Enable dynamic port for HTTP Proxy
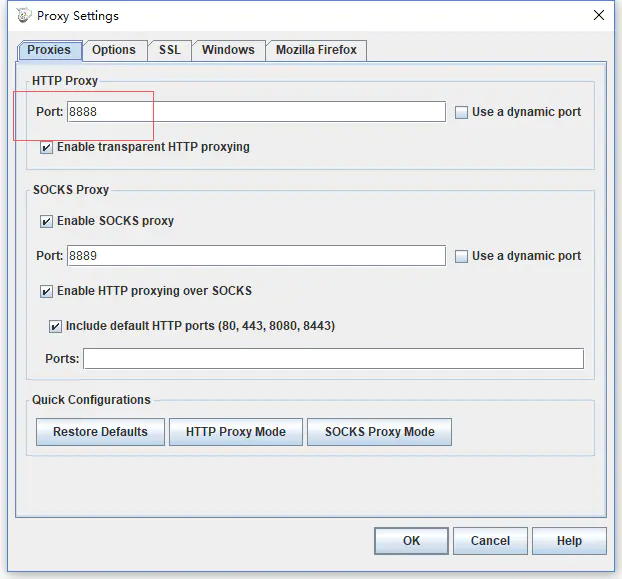Viewport: 622px width, 579px height. point(462,113)
